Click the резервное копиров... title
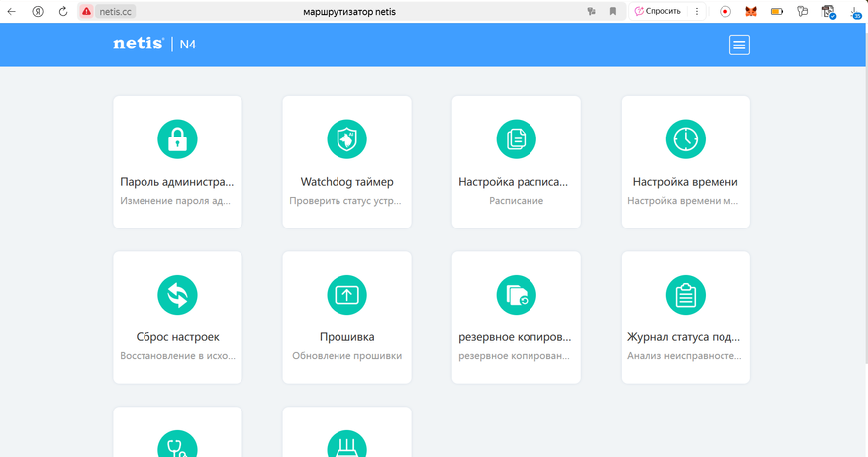This screenshot has height=457, width=868. point(515,337)
